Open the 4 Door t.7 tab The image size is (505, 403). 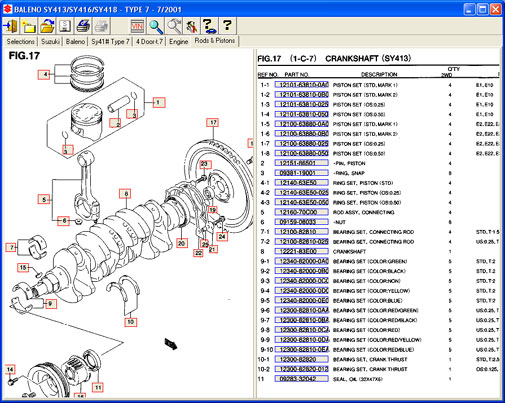coord(149,42)
